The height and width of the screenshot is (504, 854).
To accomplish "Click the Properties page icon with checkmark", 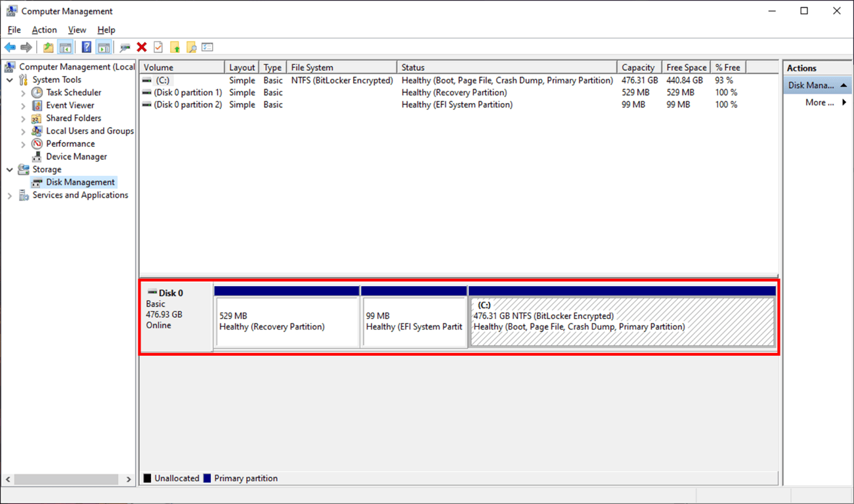I will 158,47.
